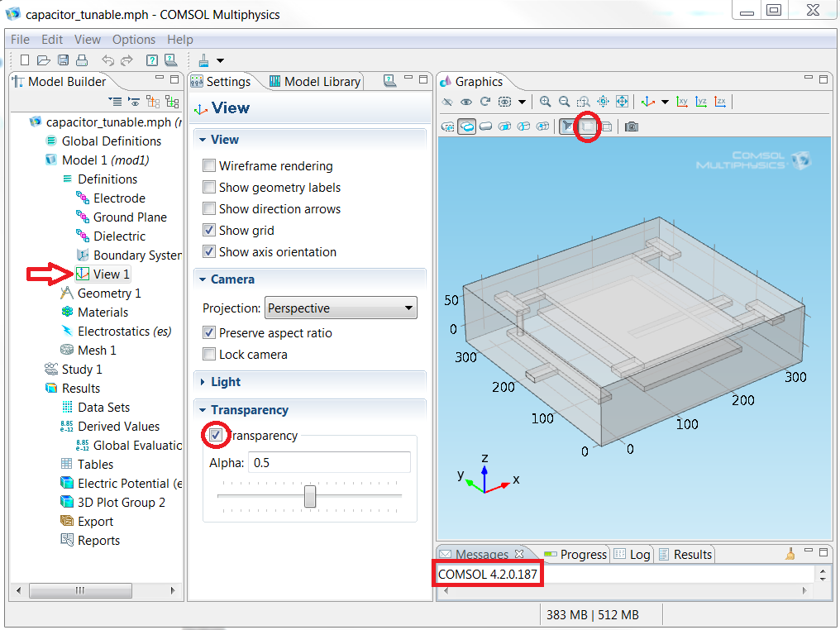The width and height of the screenshot is (840, 630).
Task: Collapse the Camera section header
Action: 231,279
